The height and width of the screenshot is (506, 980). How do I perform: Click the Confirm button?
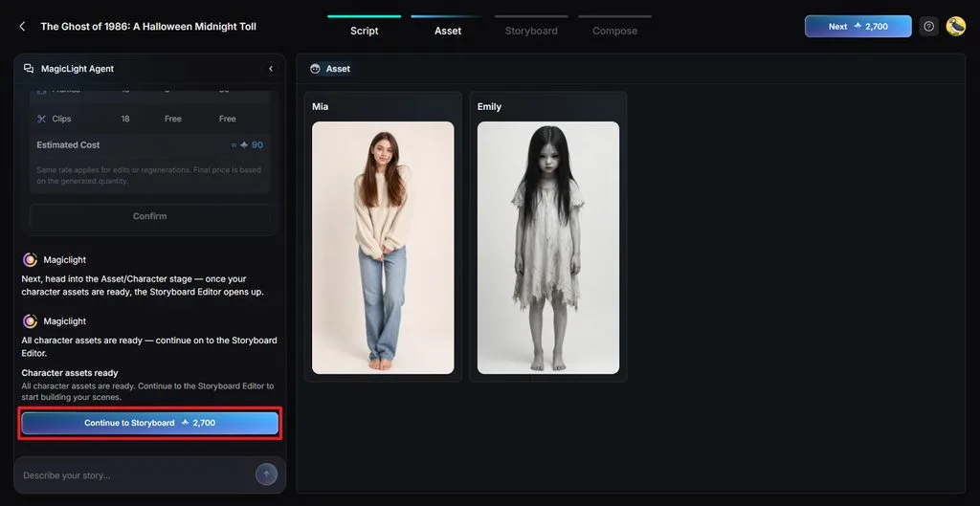pos(149,216)
